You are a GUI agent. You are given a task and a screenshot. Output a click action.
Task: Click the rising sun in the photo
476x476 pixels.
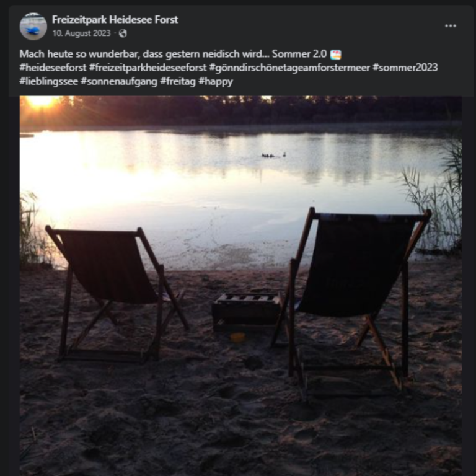click(x=41, y=101)
